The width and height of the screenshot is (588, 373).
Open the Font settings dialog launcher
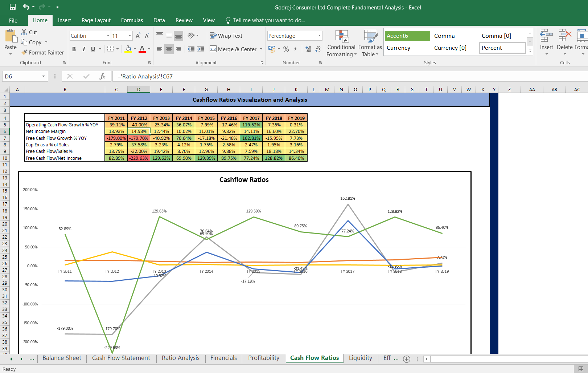(149, 63)
